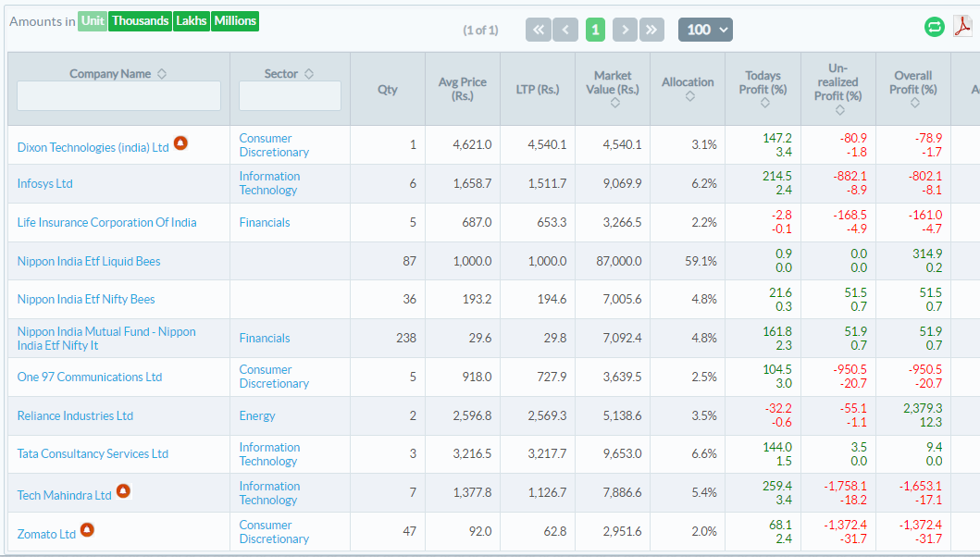The height and width of the screenshot is (557, 980).
Task: Open Dixon Technologies (india) Ltd link
Action: coord(93,147)
